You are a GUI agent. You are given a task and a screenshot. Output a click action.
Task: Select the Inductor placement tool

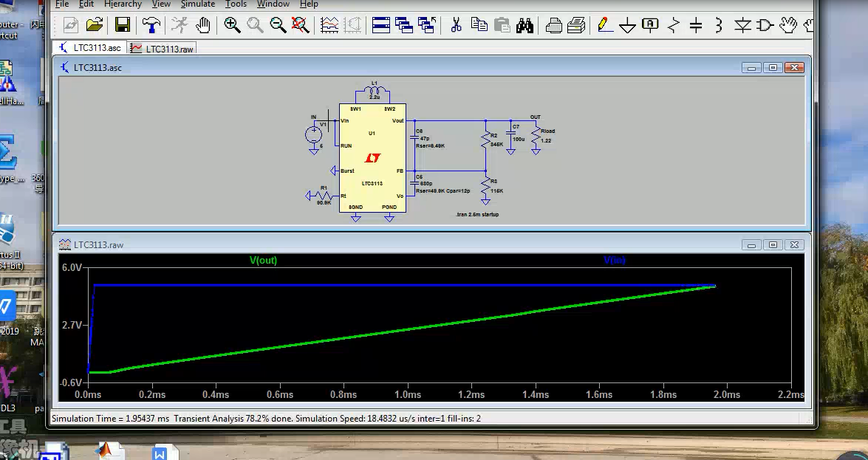[x=719, y=25]
